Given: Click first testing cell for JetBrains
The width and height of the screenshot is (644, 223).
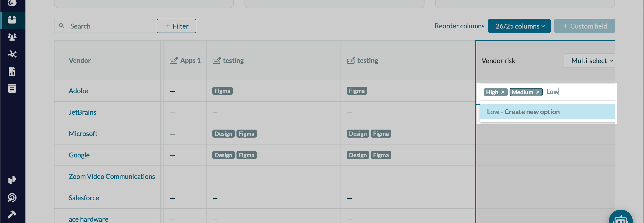Looking at the screenshot, I should pyautogui.click(x=274, y=112).
